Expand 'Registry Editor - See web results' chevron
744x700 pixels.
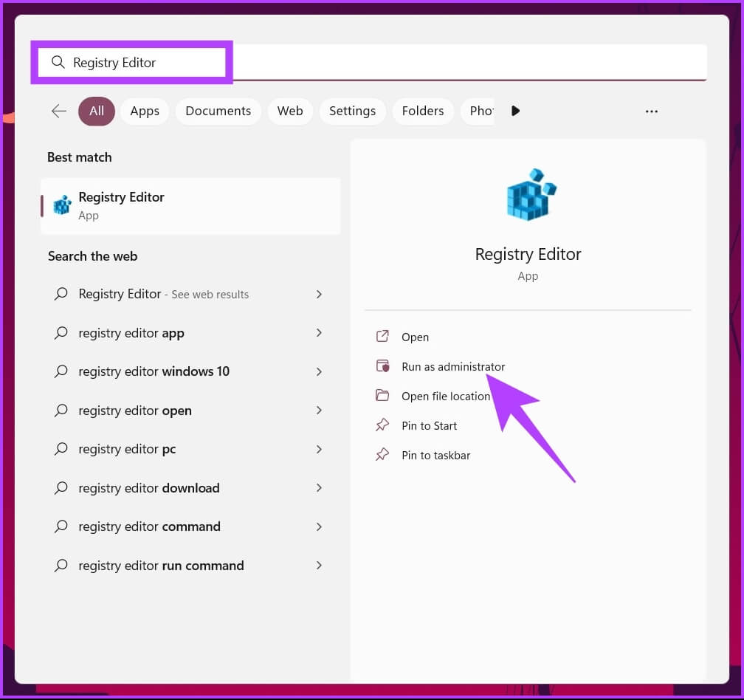click(319, 294)
